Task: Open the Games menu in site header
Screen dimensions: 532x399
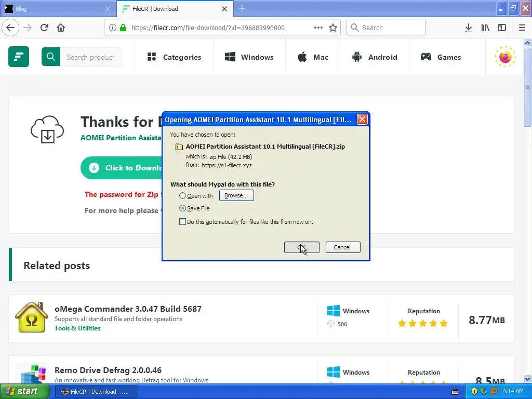Action: [x=441, y=57]
